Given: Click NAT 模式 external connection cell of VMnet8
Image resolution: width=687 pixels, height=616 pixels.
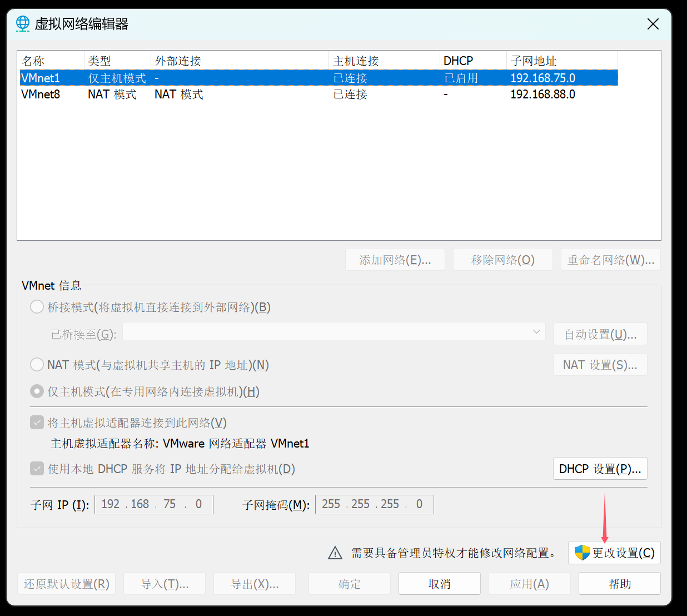Looking at the screenshot, I should tap(179, 94).
